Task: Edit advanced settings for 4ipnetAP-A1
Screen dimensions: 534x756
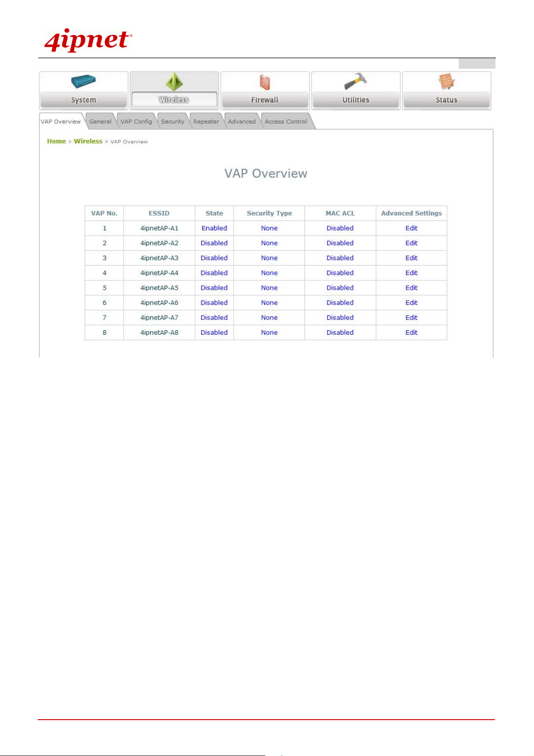Action: point(412,228)
